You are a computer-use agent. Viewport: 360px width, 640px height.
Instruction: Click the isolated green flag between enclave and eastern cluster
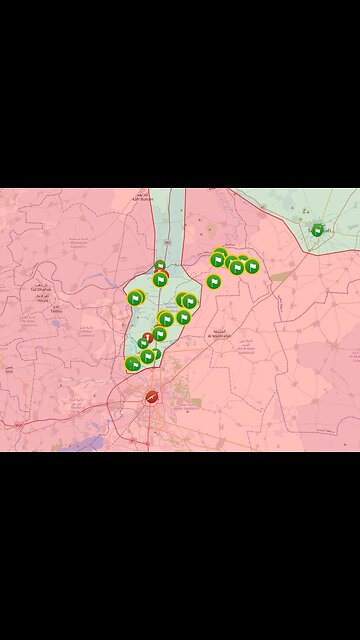[x=213, y=282]
